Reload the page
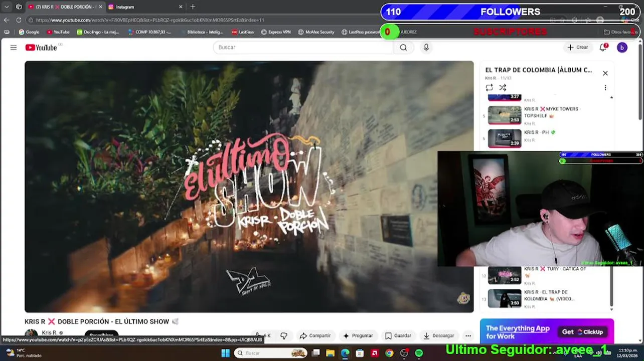The height and width of the screenshot is (361, 644). click(x=19, y=20)
